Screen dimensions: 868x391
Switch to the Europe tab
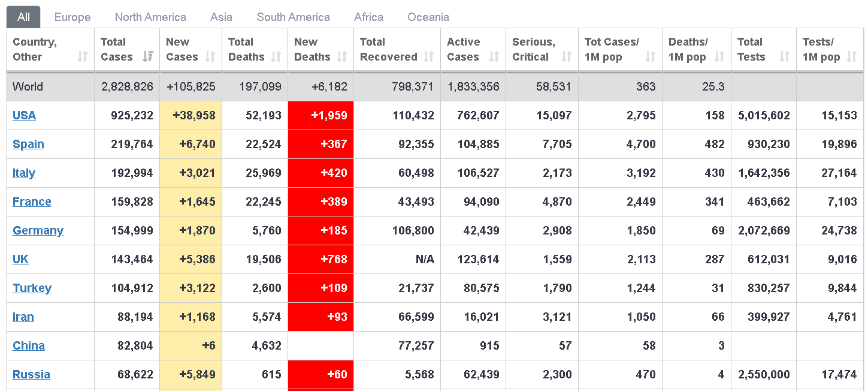coord(72,17)
